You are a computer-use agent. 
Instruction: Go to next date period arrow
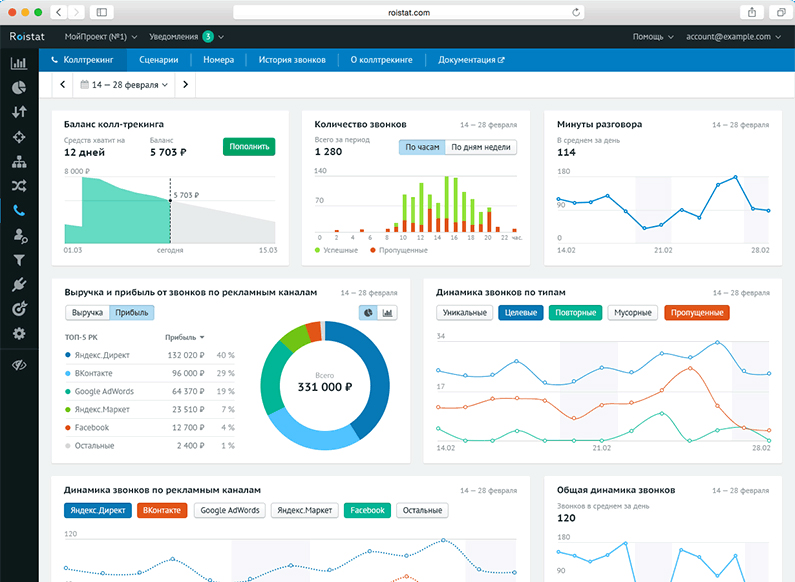pyautogui.click(x=185, y=85)
